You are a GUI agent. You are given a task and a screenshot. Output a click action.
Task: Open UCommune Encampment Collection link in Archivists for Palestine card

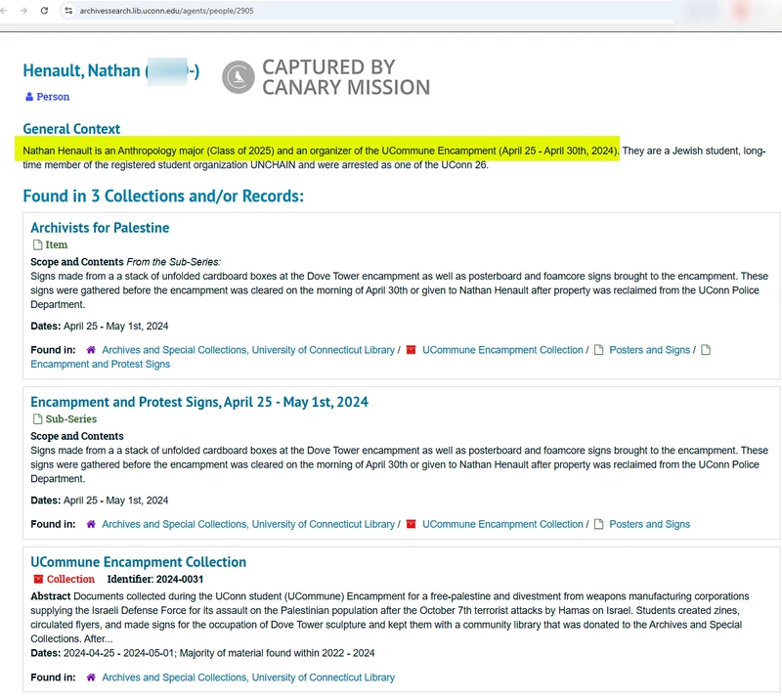point(502,350)
